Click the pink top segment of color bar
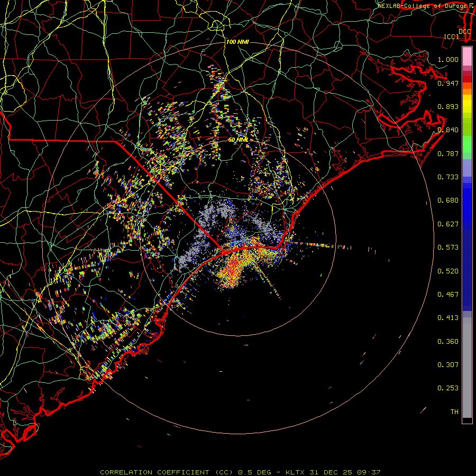Viewport: 476px width, 476px height. [x=467, y=57]
